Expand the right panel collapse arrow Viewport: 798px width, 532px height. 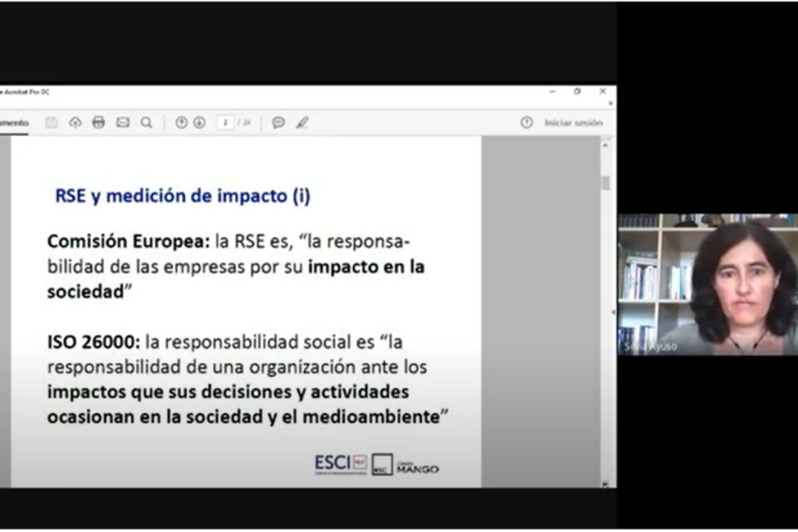[x=612, y=312]
